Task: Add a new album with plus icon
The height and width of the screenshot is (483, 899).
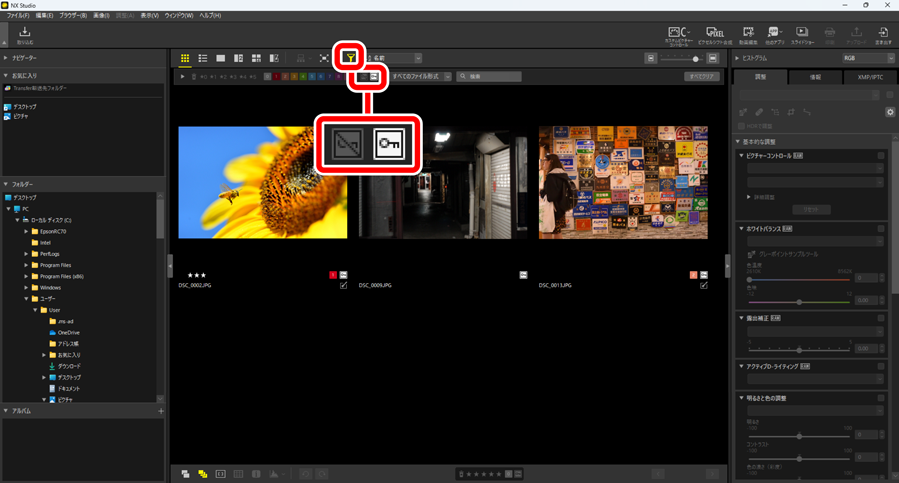Action: pos(160,411)
